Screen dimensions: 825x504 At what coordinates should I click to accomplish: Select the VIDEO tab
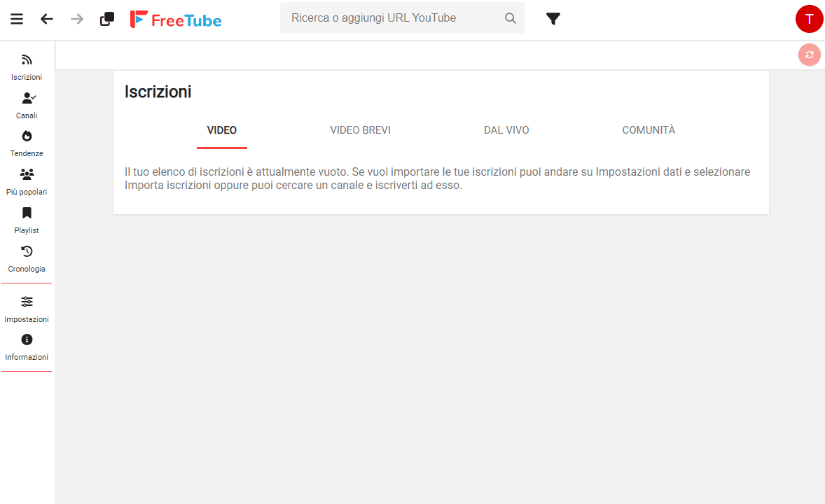222,130
